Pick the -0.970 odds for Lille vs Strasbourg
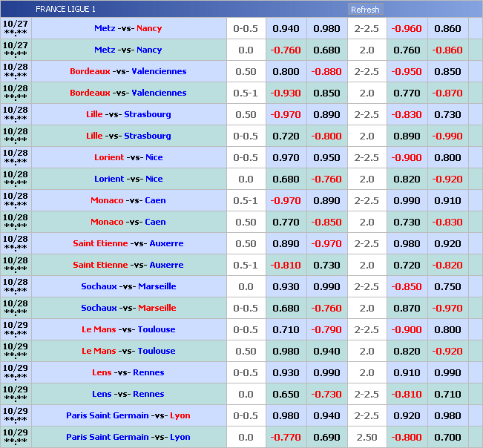This screenshot has height=448, width=483. pos(286,114)
